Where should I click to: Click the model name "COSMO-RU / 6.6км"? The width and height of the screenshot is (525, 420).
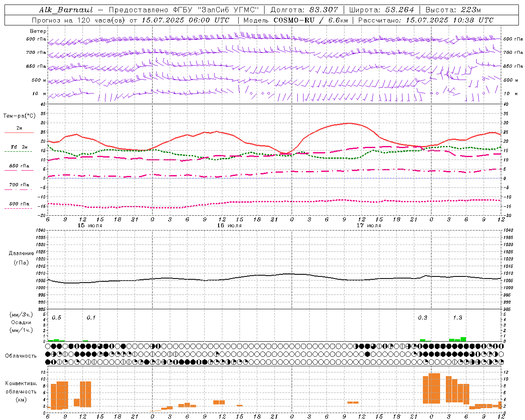(311, 20)
